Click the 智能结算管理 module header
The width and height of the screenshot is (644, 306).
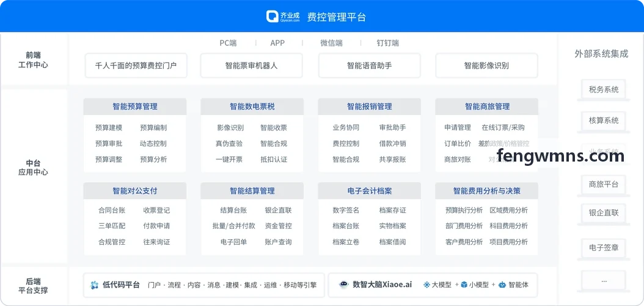tap(252, 191)
